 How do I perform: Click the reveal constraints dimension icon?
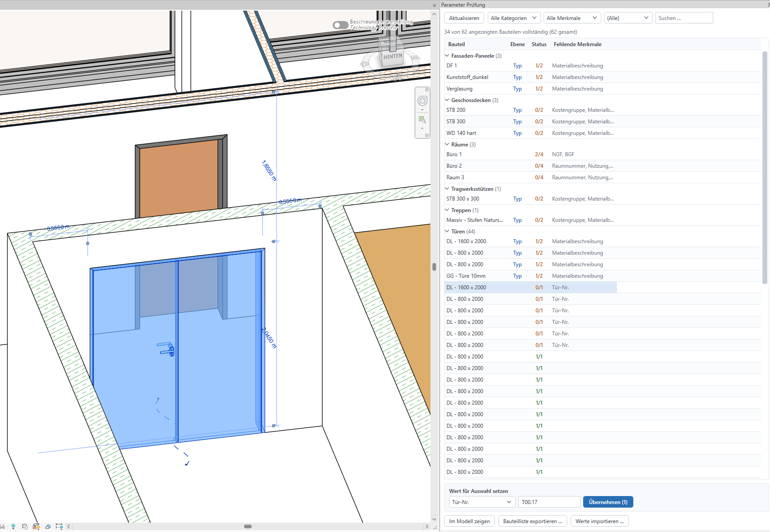point(59,527)
